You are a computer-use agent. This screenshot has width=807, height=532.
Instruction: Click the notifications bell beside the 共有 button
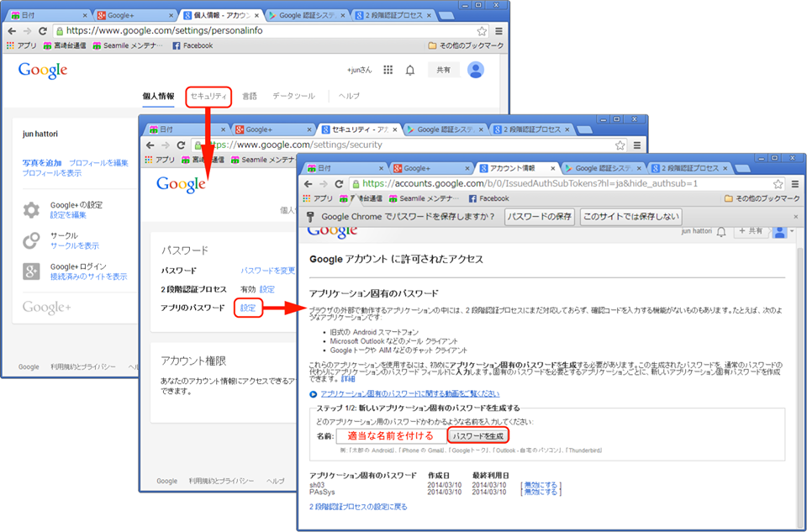click(x=410, y=70)
